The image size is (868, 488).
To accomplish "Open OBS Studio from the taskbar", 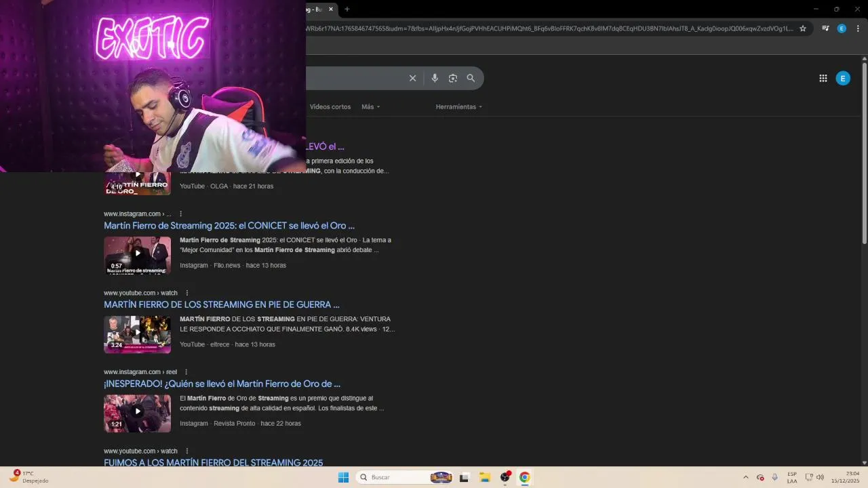I will click(x=505, y=477).
